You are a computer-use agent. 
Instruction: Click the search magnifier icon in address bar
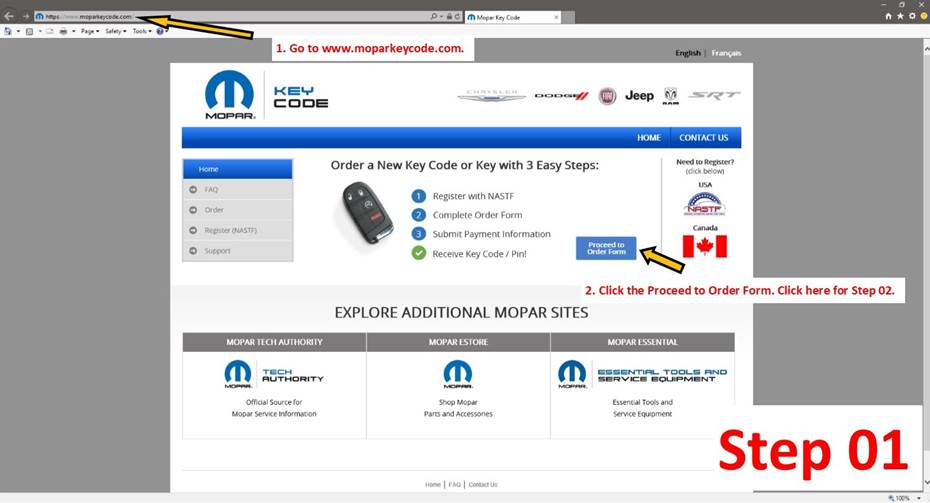pyautogui.click(x=434, y=17)
